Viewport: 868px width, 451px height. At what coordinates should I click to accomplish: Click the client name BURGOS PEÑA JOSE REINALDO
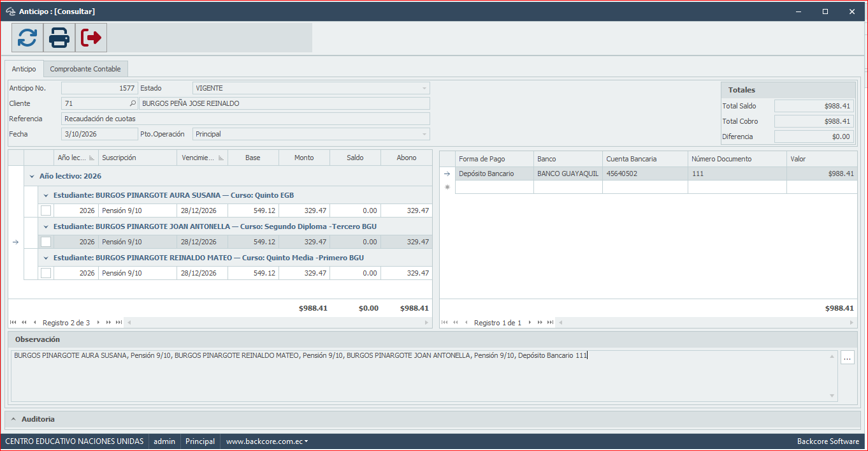pyautogui.click(x=284, y=103)
